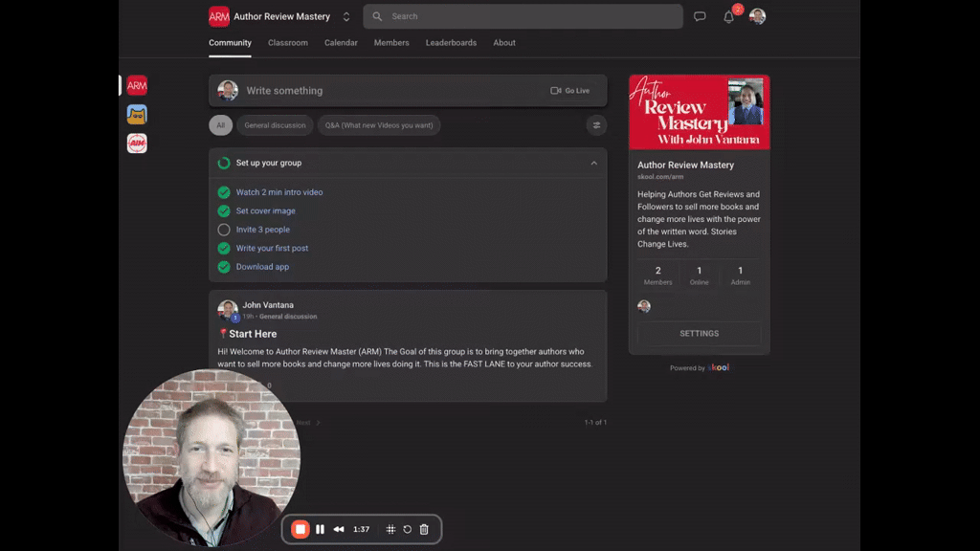Toggle the Download app check

224,267
